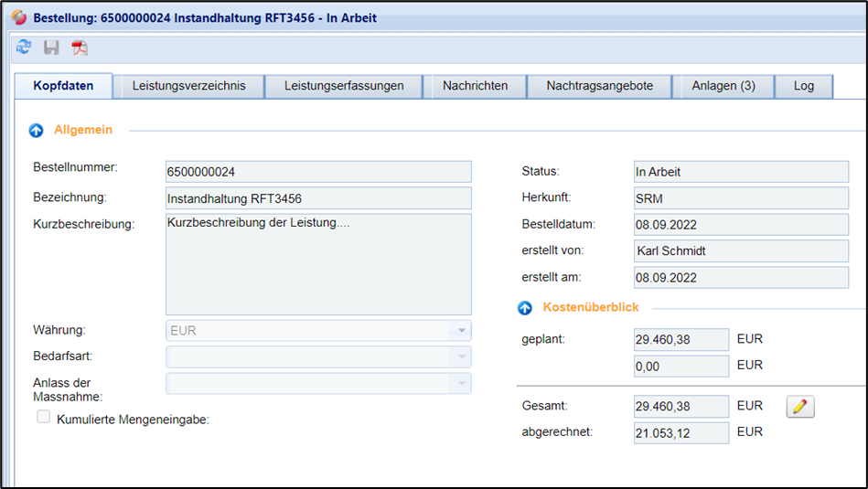868x489 pixels.
Task: Open the Anlagen (3) tab
Action: click(723, 86)
